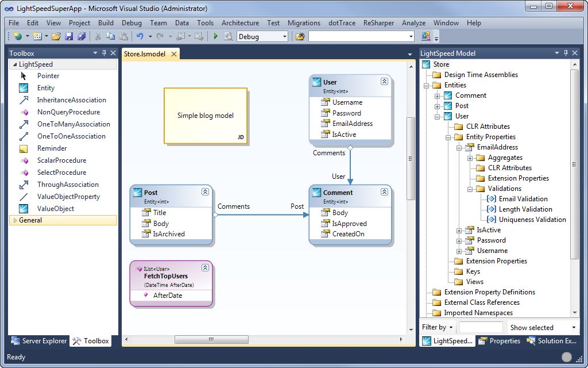Click the filter text input field
Screen dimensions: 588x368
(481, 327)
